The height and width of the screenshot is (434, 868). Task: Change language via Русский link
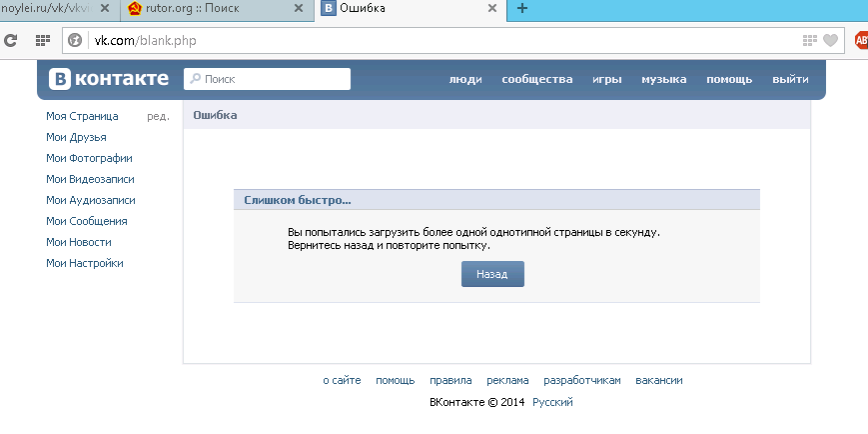552,402
